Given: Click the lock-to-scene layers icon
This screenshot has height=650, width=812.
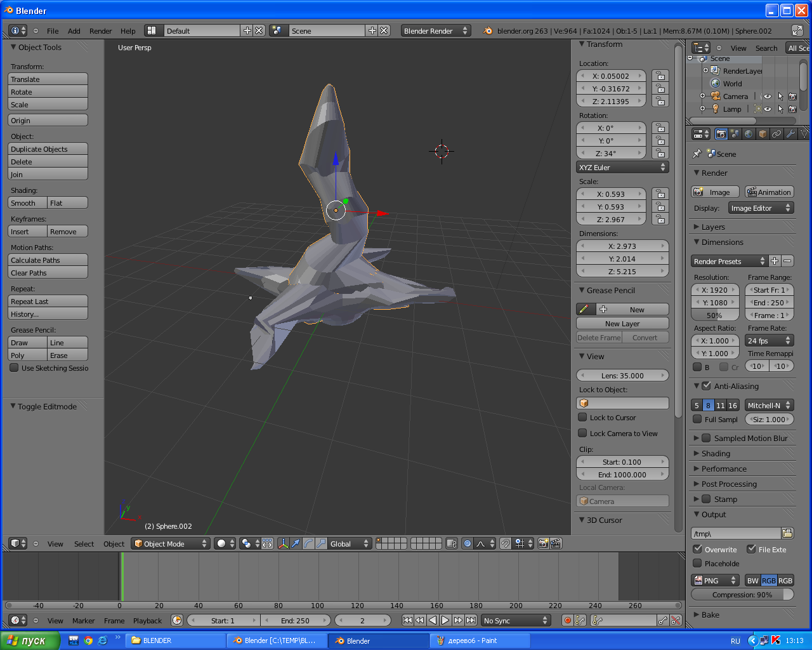Looking at the screenshot, I should 452,543.
